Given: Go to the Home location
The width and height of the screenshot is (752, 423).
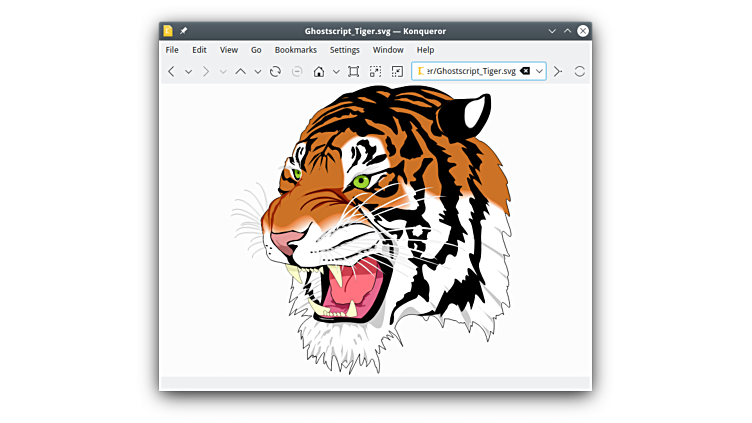Looking at the screenshot, I should (x=319, y=72).
